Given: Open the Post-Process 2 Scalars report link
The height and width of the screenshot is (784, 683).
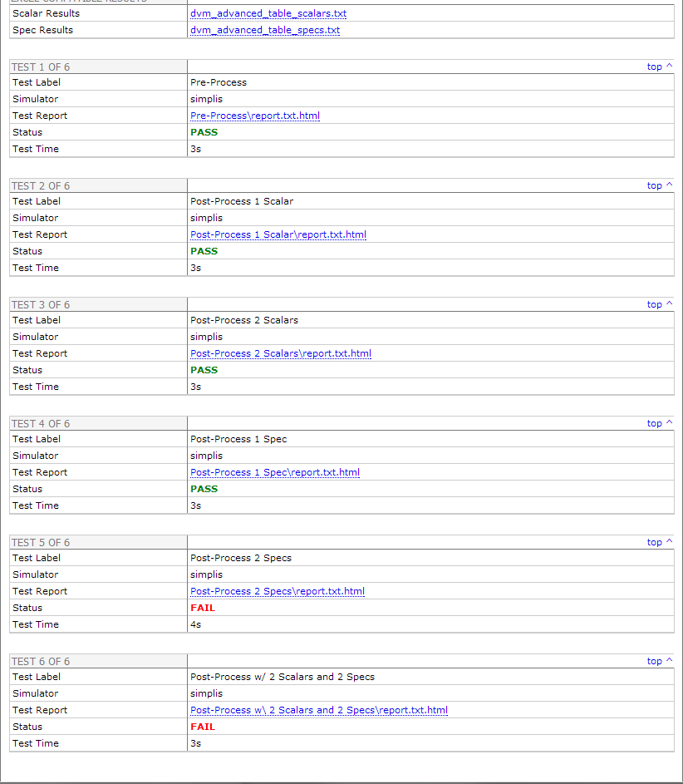Looking at the screenshot, I should coord(280,353).
